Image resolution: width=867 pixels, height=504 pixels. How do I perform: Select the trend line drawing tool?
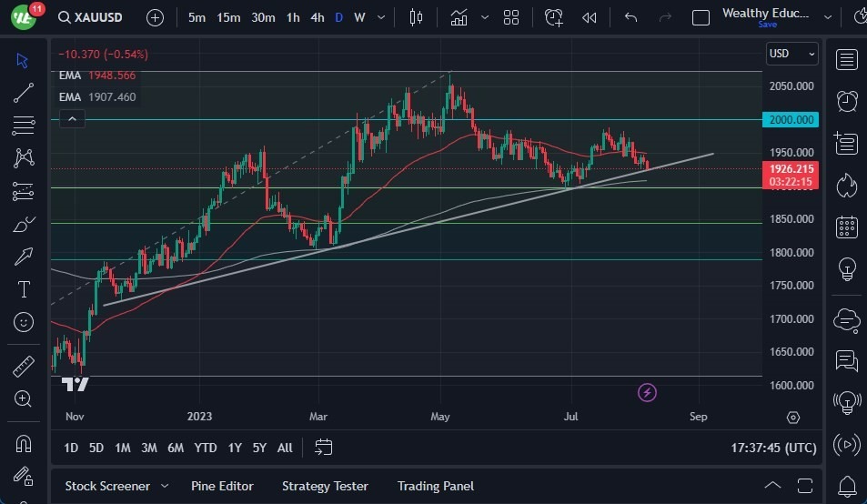click(24, 92)
